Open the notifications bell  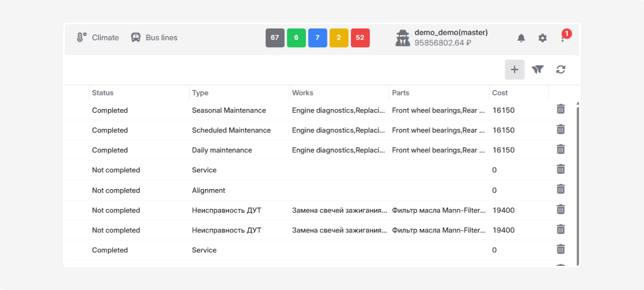(x=521, y=38)
